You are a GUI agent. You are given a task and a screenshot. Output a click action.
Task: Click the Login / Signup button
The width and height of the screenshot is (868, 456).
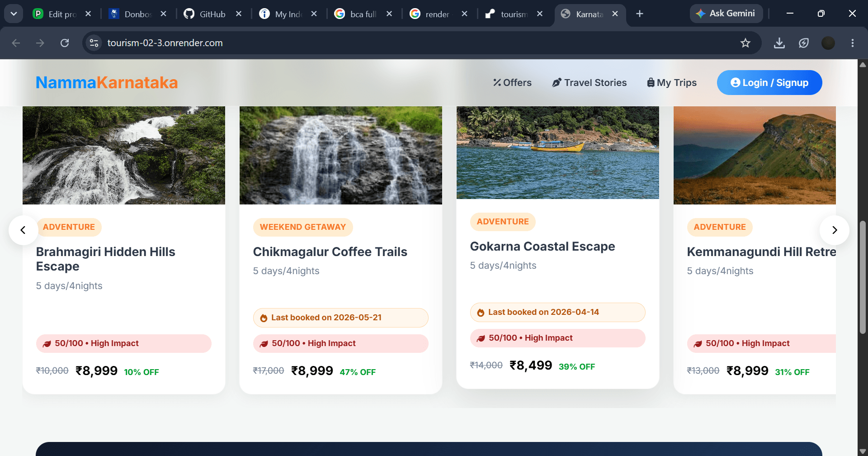pos(769,82)
